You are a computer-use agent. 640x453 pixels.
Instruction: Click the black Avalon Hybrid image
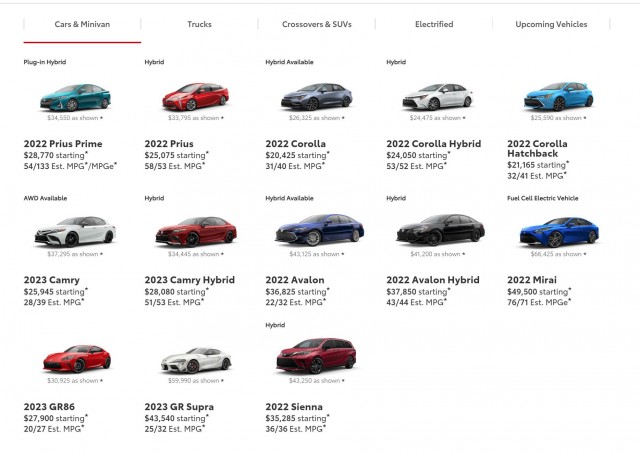440,230
